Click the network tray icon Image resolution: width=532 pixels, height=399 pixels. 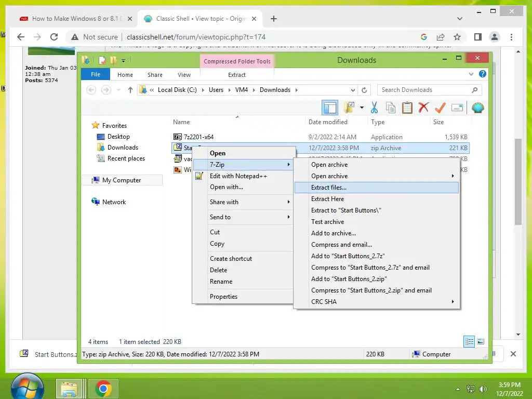click(471, 389)
